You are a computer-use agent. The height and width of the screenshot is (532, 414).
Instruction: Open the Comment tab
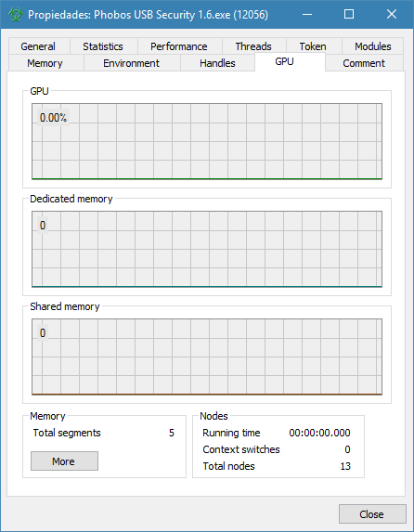pyautogui.click(x=364, y=63)
